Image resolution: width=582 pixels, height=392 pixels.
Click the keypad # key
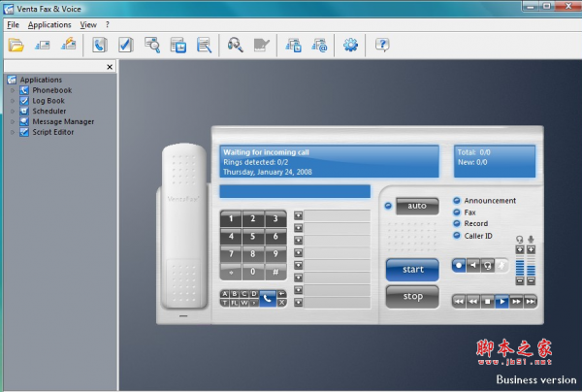pyautogui.click(x=275, y=272)
